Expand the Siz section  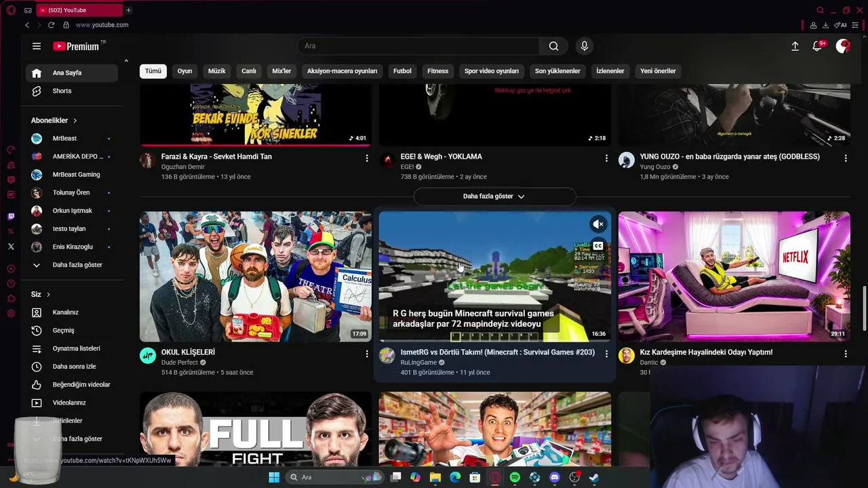click(x=41, y=294)
